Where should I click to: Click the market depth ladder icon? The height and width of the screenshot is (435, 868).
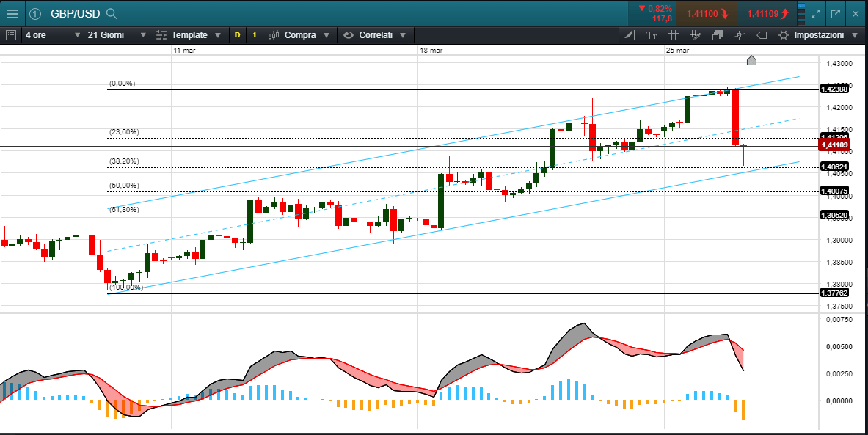pos(801,14)
